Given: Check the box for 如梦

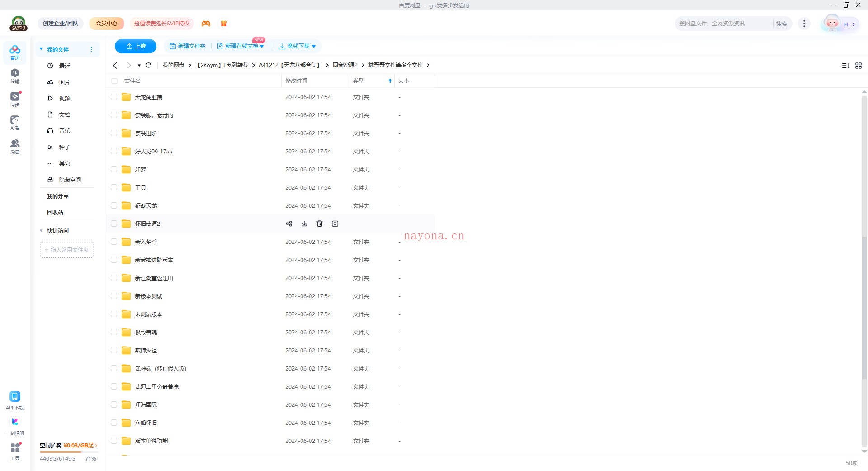Looking at the screenshot, I should 114,169.
